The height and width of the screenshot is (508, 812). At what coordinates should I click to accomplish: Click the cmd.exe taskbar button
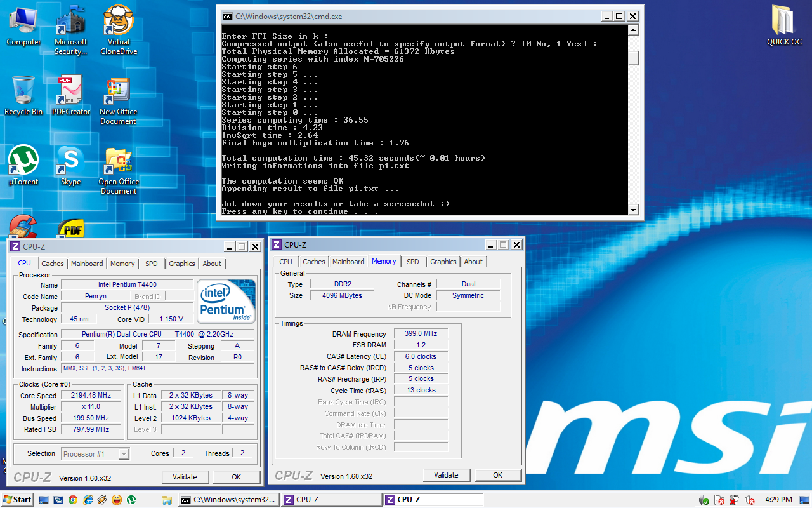point(228,500)
